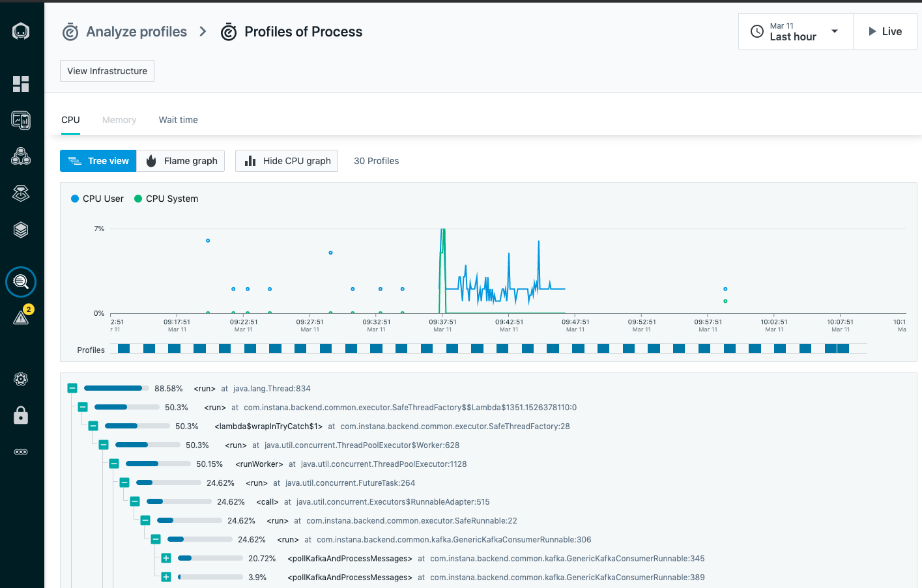922x588 pixels.
Task: Collapse the java.lang.Thread:834 run node
Action: [x=72, y=388]
